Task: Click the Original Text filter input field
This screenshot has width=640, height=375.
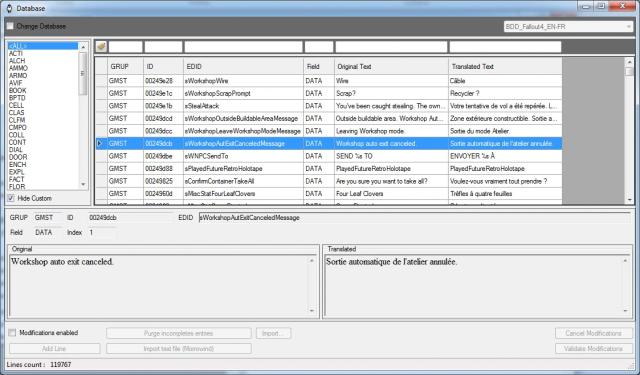Action: 391,47
